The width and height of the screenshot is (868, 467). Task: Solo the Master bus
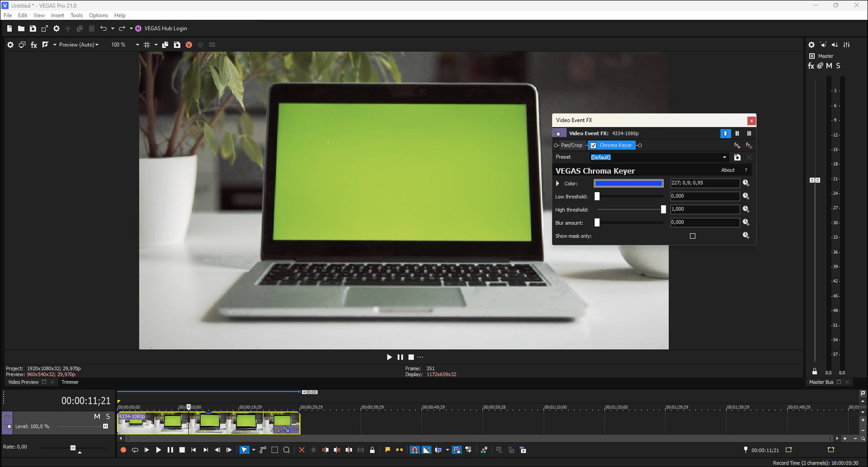[838, 66]
